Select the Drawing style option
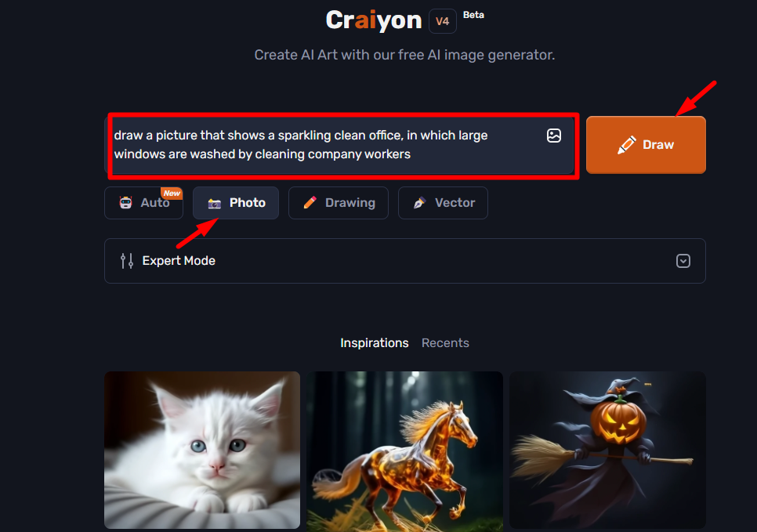 339,203
